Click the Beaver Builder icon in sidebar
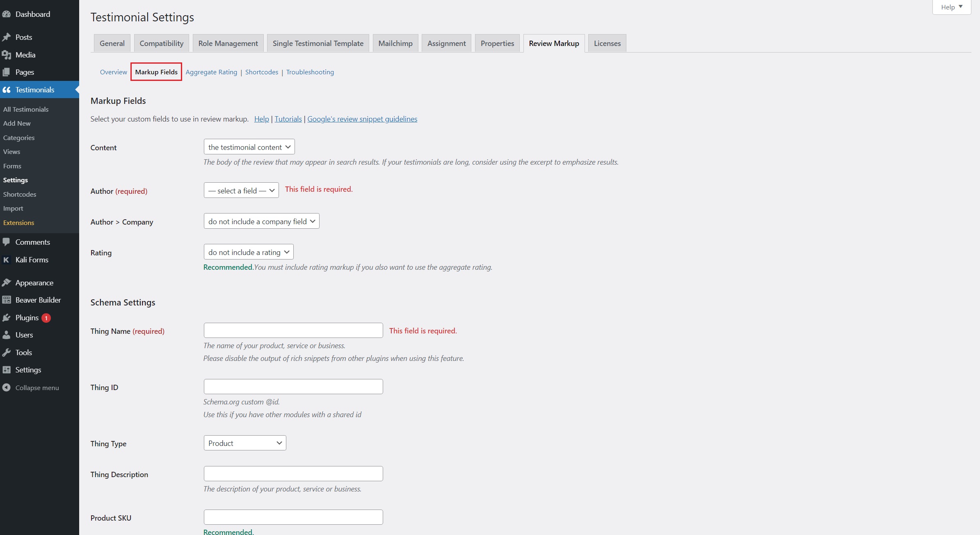 coord(7,300)
